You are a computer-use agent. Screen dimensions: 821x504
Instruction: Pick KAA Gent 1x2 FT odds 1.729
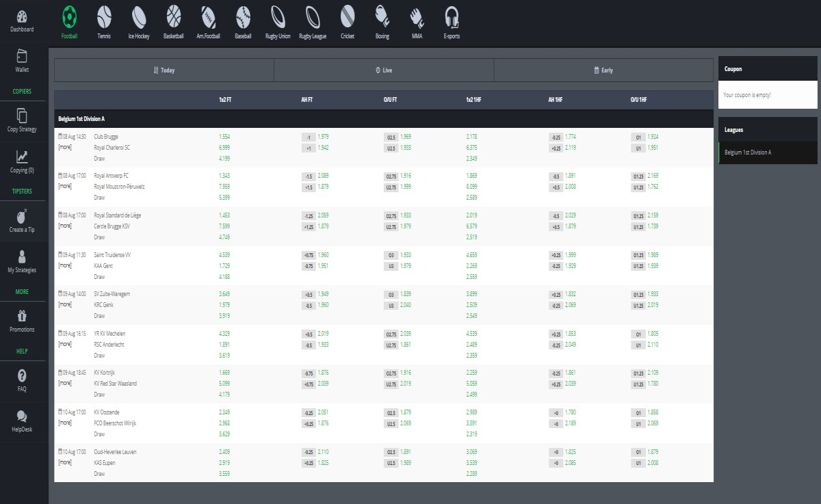[x=224, y=265]
